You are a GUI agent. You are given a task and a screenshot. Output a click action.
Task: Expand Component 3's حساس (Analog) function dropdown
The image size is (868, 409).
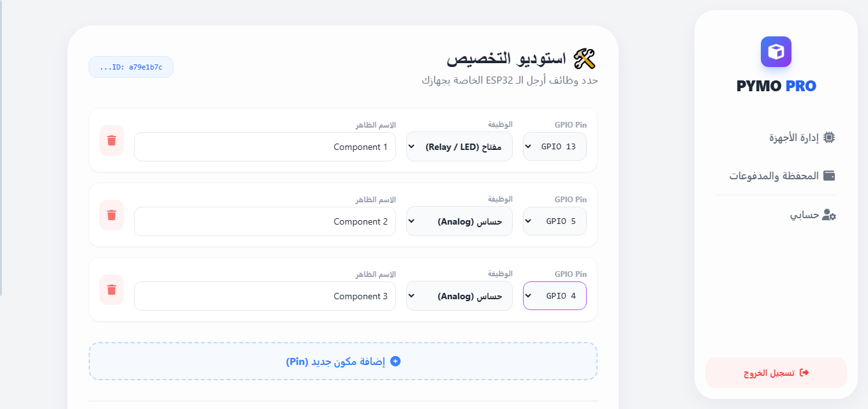[459, 296]
